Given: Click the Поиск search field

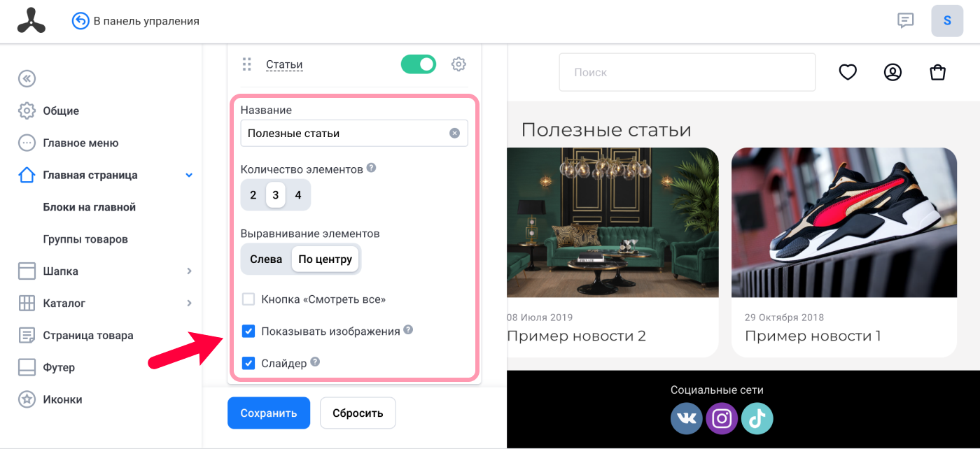Looking at the screenshot, I should click(687, 72).
